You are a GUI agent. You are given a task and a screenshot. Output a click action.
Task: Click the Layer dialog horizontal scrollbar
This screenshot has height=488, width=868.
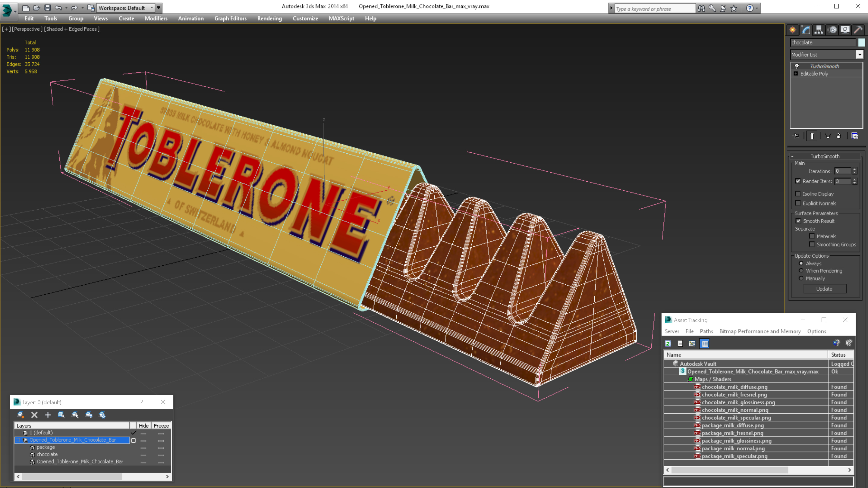click(93, 477)
